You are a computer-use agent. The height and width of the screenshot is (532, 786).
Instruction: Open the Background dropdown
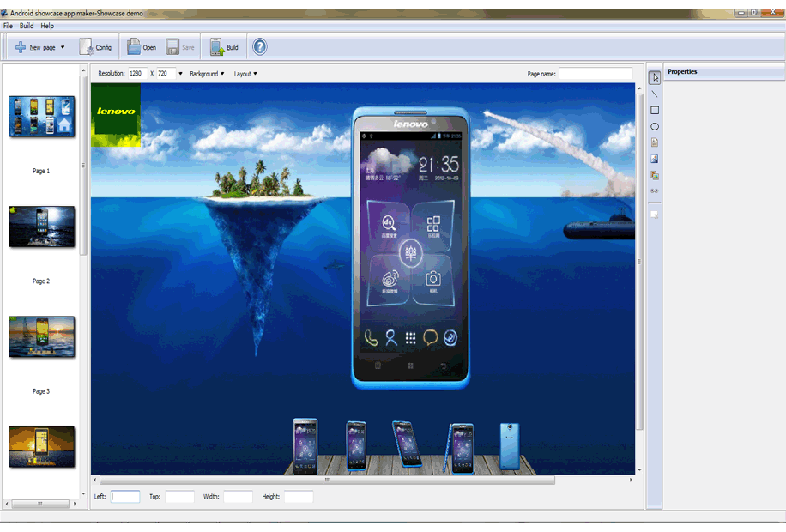point(206,74)
